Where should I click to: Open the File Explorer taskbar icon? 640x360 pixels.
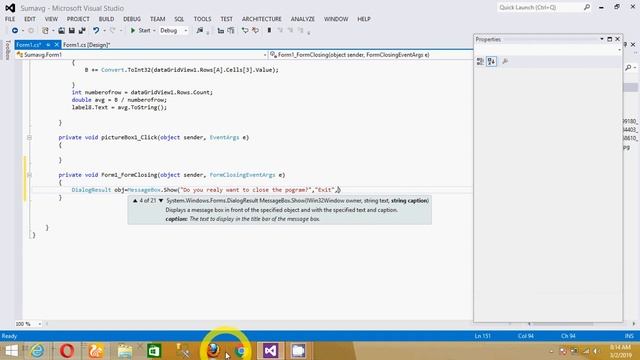(125, 351)
